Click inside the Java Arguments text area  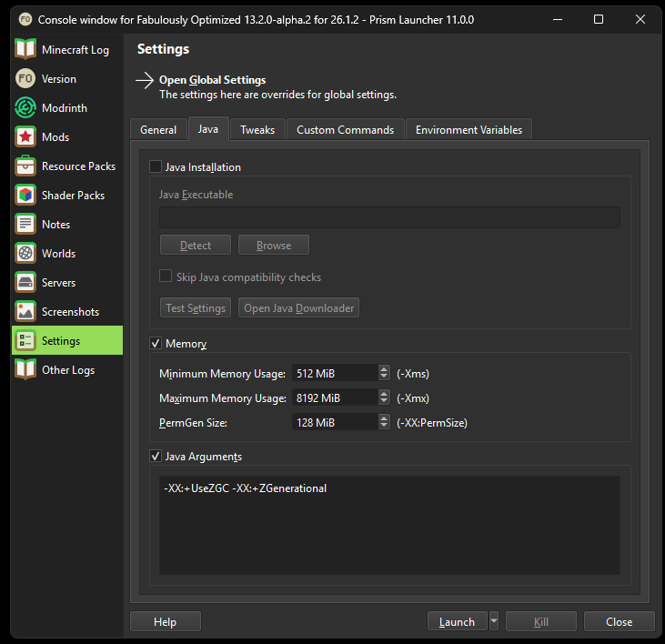tap(389, 525)
